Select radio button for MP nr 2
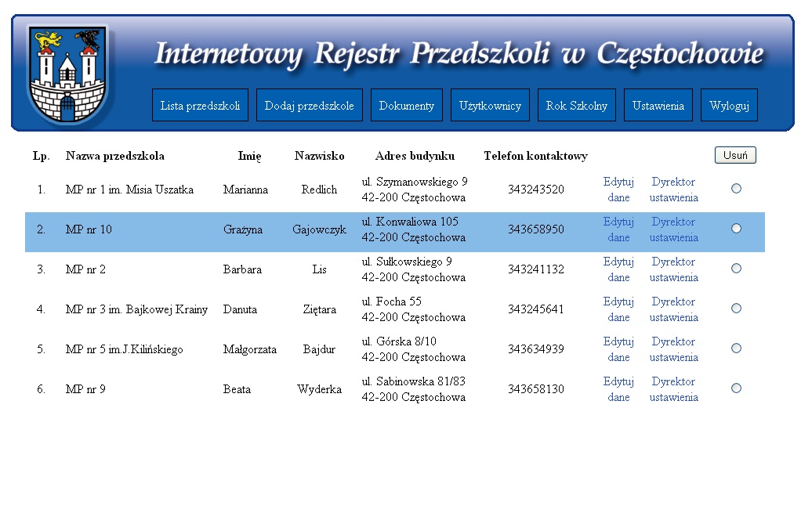 coord(736,269)
